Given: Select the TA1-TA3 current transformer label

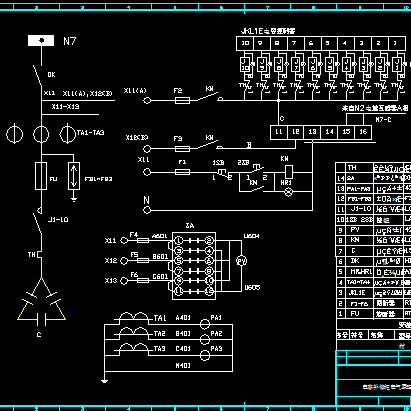Looking at the screenshot, I should point(90,133).
